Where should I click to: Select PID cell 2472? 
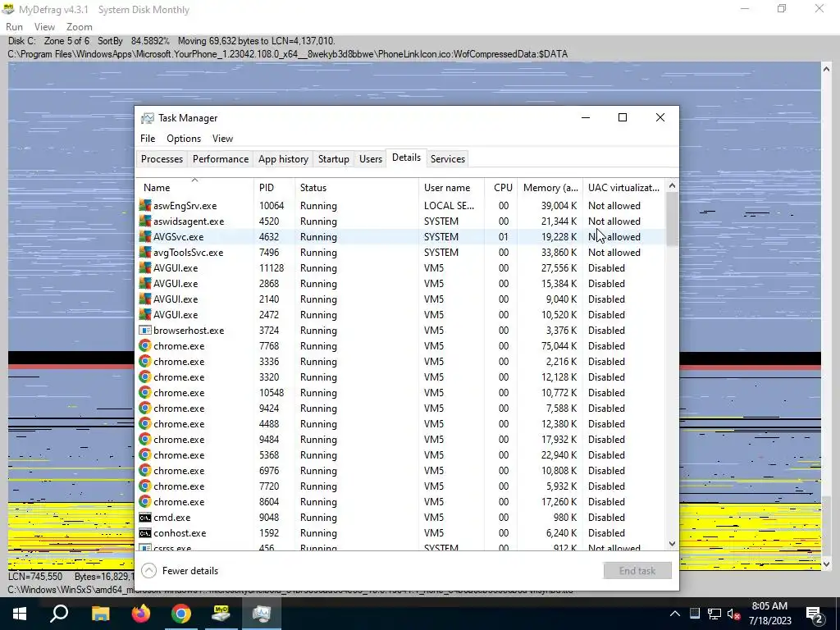269,314
